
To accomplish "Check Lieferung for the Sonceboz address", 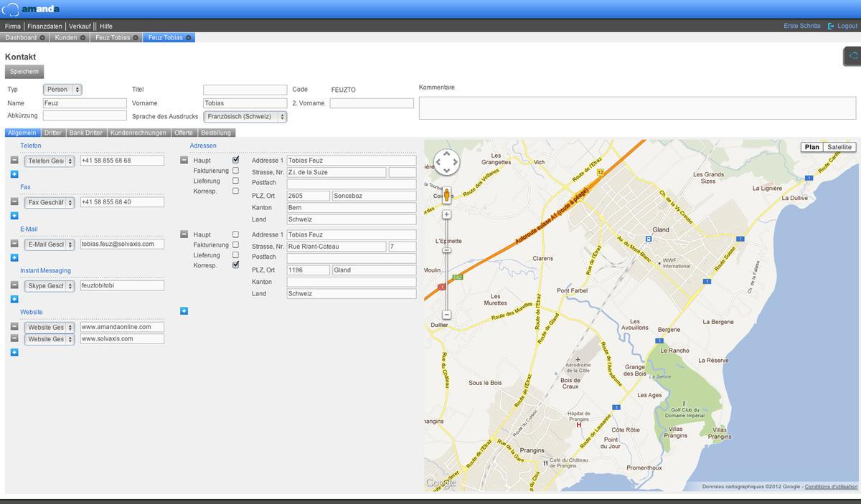I will [235, 181].
